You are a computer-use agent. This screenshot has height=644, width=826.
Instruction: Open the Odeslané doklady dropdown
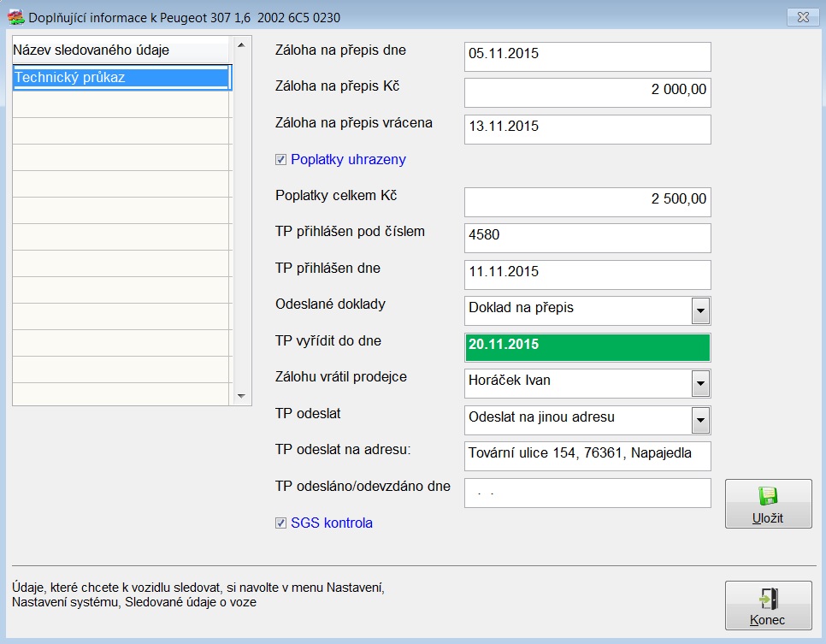[700, 310]
